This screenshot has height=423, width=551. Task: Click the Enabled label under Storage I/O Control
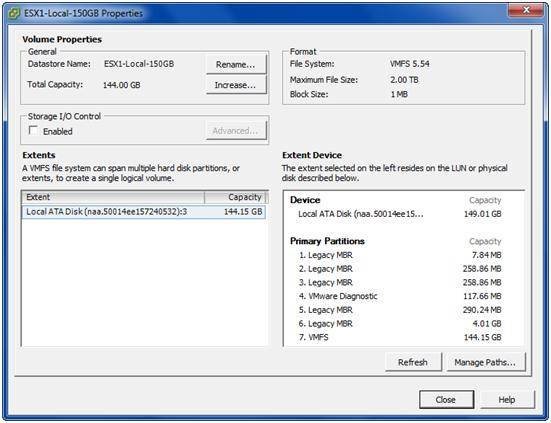point(58,131)
